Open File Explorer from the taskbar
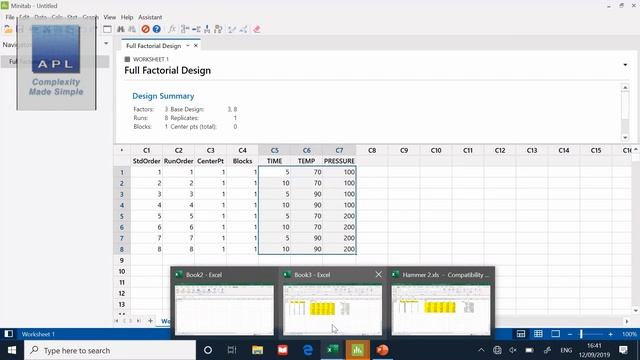Viewport: 640px width, 360px height. pyautogui.click(x=258, y=350)
